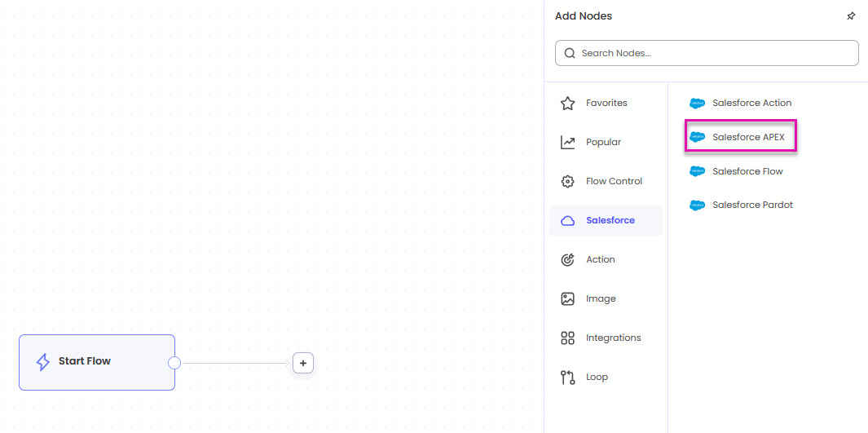Click the magnifier icon in search box
Image resolution: width=868 pixels, height=433 pixels.
point(569,53)
